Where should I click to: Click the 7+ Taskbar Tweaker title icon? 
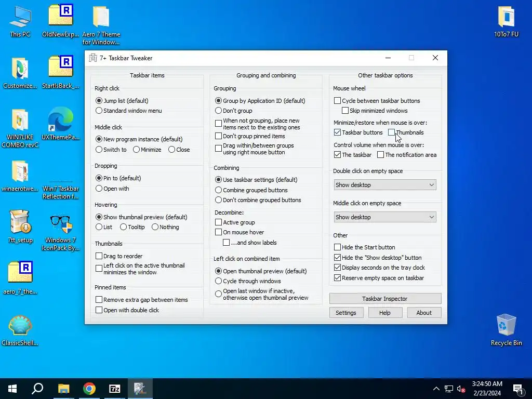click(92, 58)
